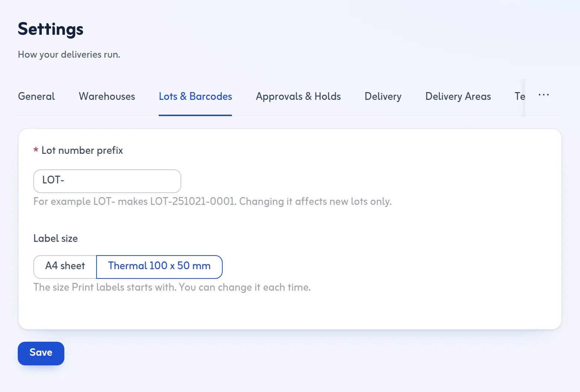Select the Lots & Barcodes tab
This screenshot has height=392, width=580.
195,97
